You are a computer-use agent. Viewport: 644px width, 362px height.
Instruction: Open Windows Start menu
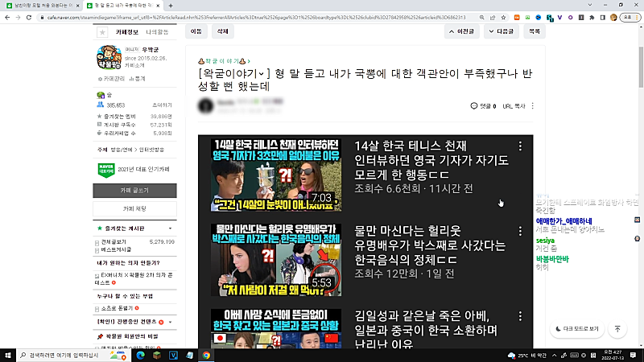[8, 355]
